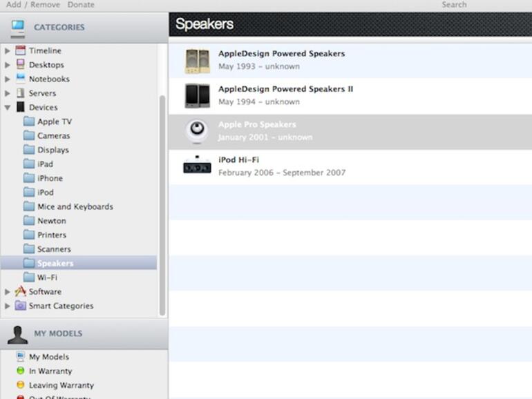Click the Donate toolbar button

(x=81, y=4)
